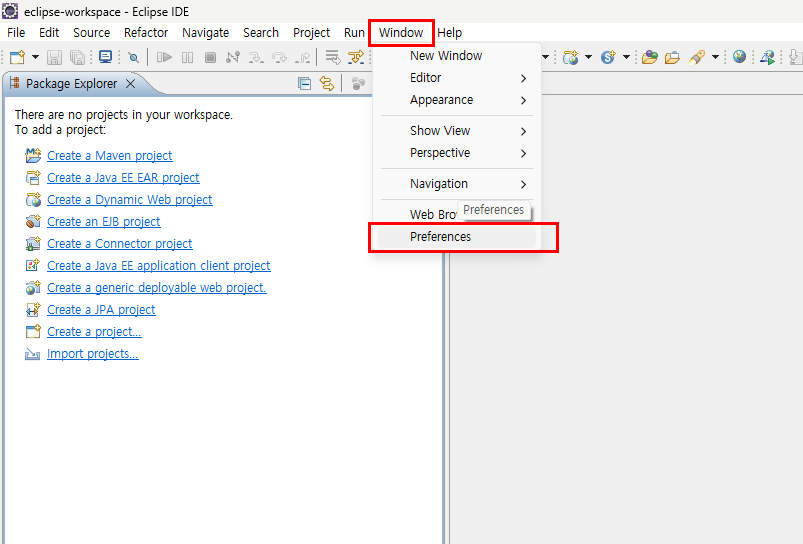Screen dimensions: 803x544
Task: Click the Open Web Browser globe icon
Action: point(739,56)
